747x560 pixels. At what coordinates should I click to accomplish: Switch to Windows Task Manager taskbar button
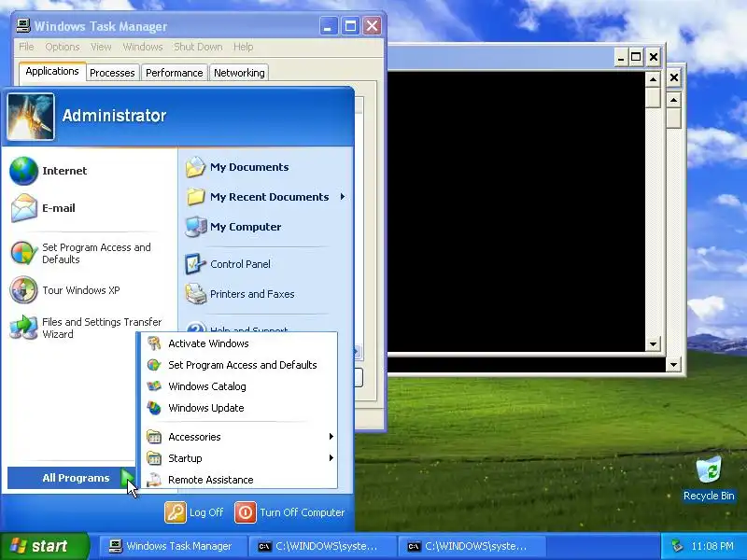click(174, 546)
